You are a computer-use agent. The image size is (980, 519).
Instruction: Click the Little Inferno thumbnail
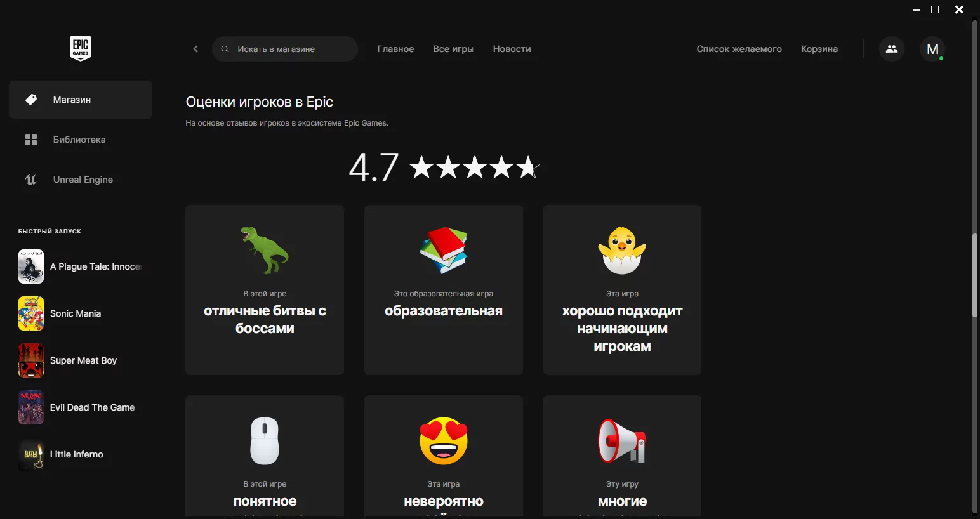pyautogui.click(x=31, y=454)
